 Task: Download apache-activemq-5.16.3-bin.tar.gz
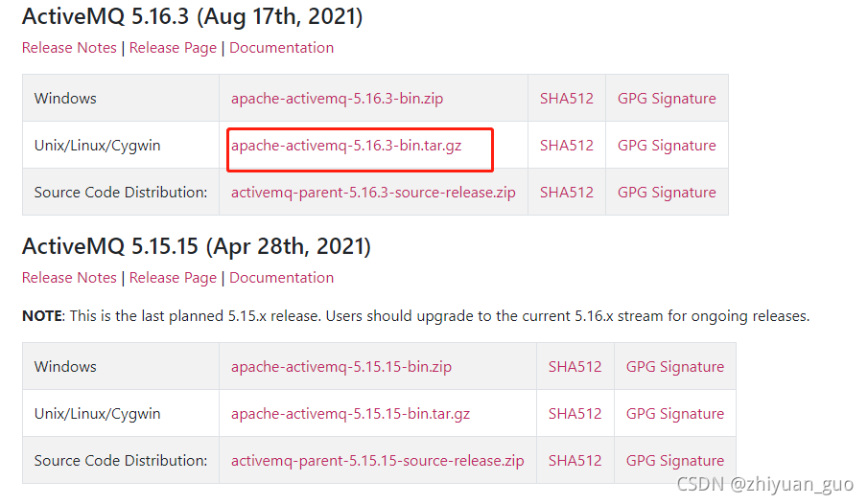346,146
